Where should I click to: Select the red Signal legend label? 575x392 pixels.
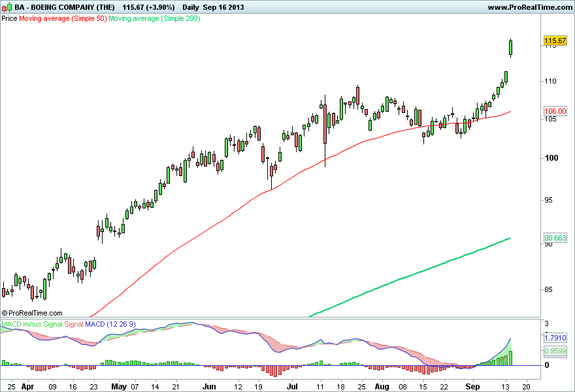click(x=74, y=324)
